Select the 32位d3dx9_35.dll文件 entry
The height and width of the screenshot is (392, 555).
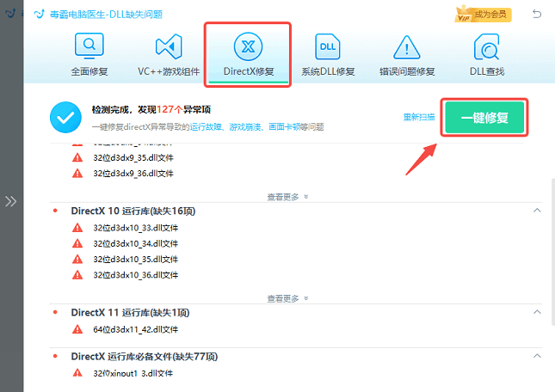(133, 157)
